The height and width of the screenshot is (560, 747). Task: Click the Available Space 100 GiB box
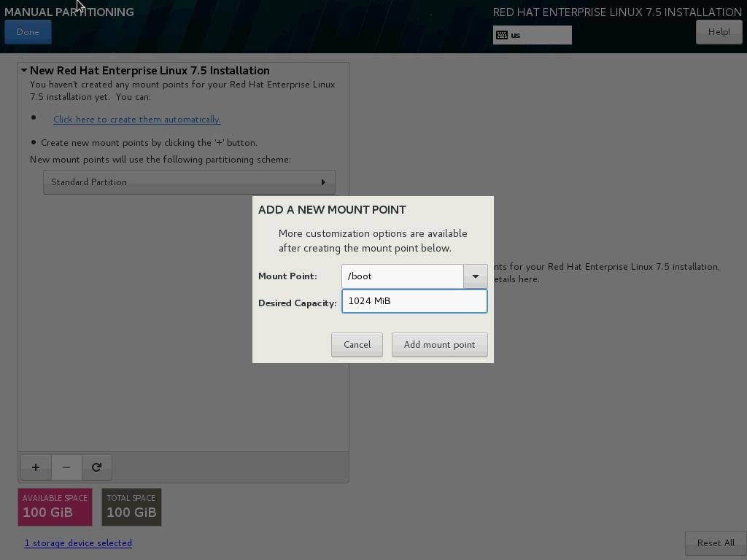(55, 507)
